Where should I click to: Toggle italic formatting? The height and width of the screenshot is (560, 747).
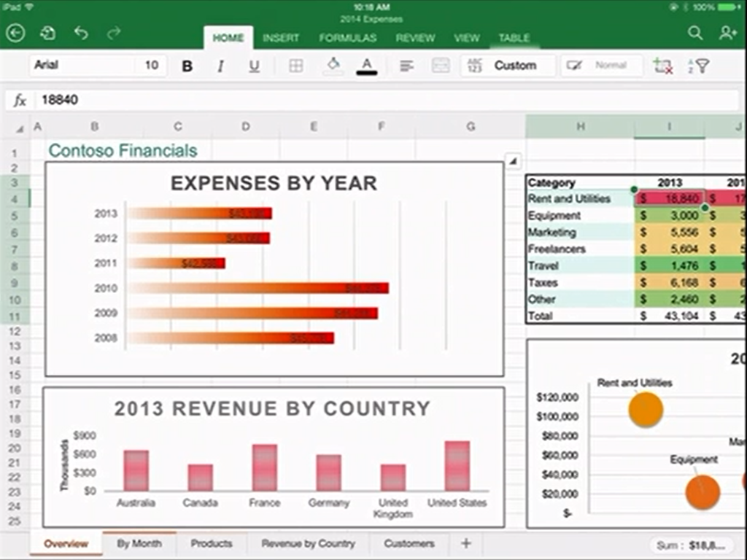coord(220,66)
